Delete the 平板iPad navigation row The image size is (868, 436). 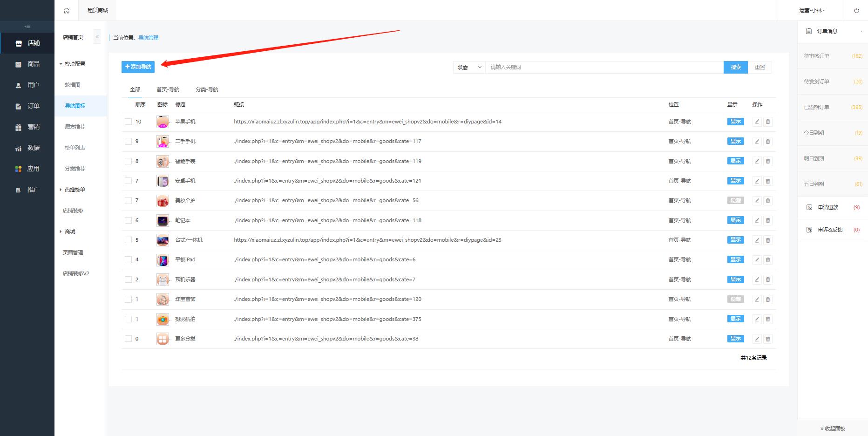(x=768, y=259)
